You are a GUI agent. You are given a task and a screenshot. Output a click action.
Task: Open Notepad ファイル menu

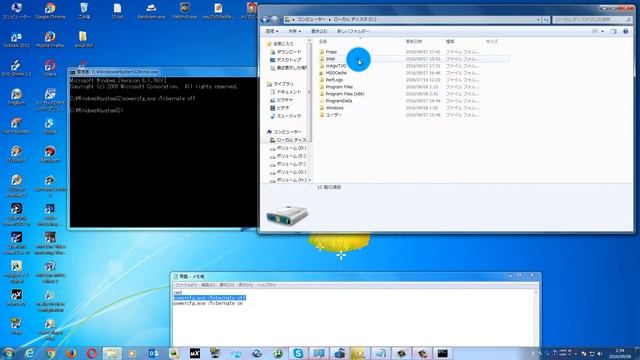[186, 285]
